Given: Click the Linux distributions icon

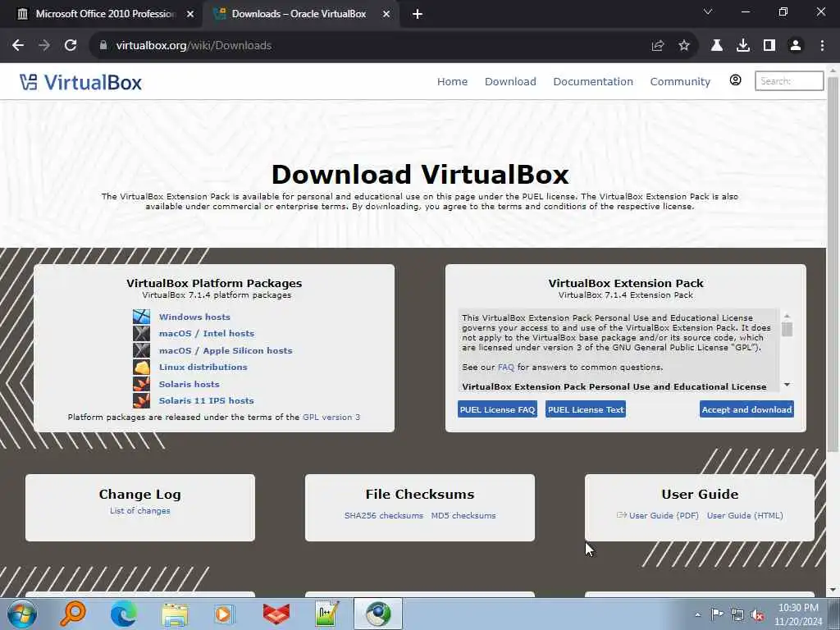Looking at the screenshot, I should (141, 367).
